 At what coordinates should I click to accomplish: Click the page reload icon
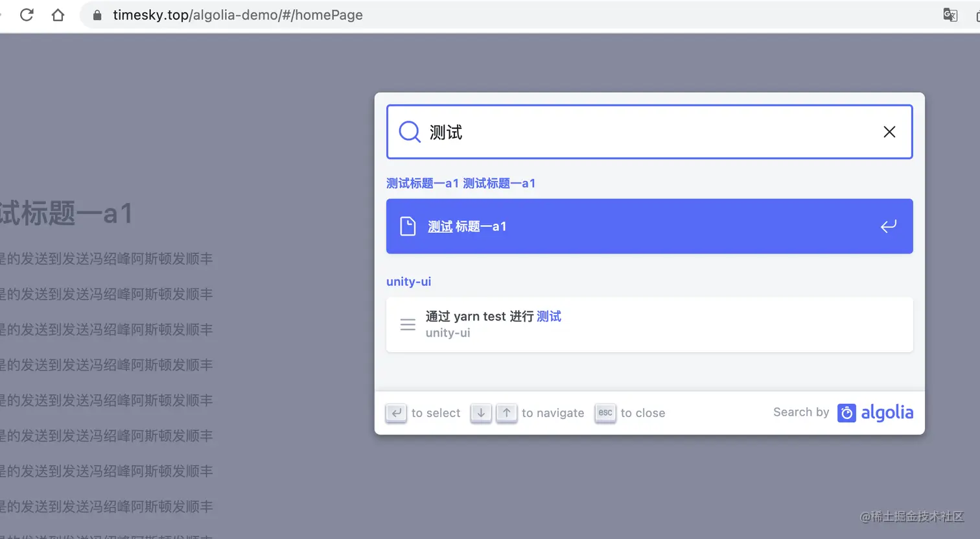(x=27, y=14)
